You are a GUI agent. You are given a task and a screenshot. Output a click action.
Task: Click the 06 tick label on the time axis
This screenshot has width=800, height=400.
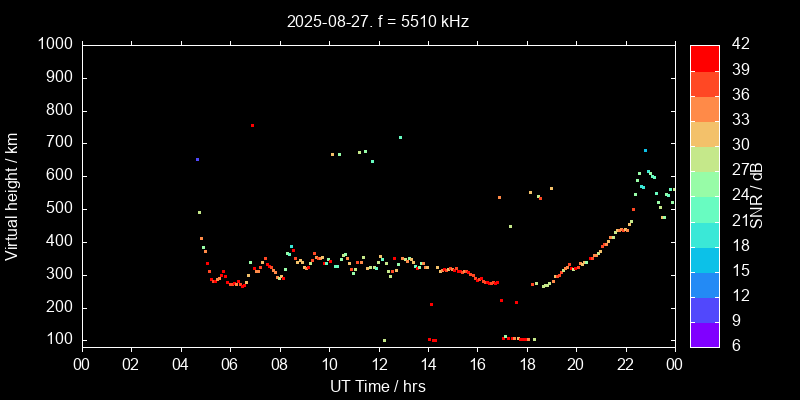[x=229, y=365]
